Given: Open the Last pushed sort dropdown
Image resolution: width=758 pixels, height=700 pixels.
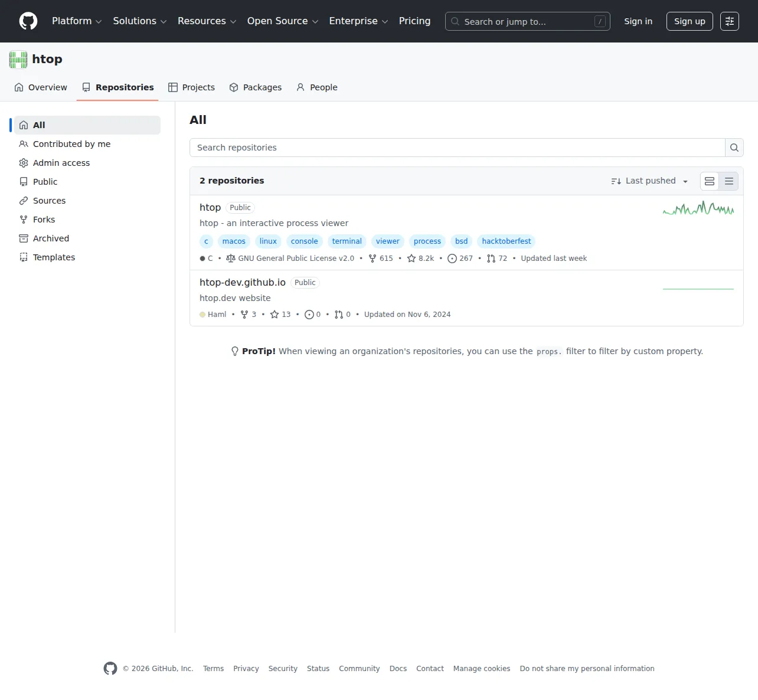Looking at the screenshot, I should tap(649, 181).
